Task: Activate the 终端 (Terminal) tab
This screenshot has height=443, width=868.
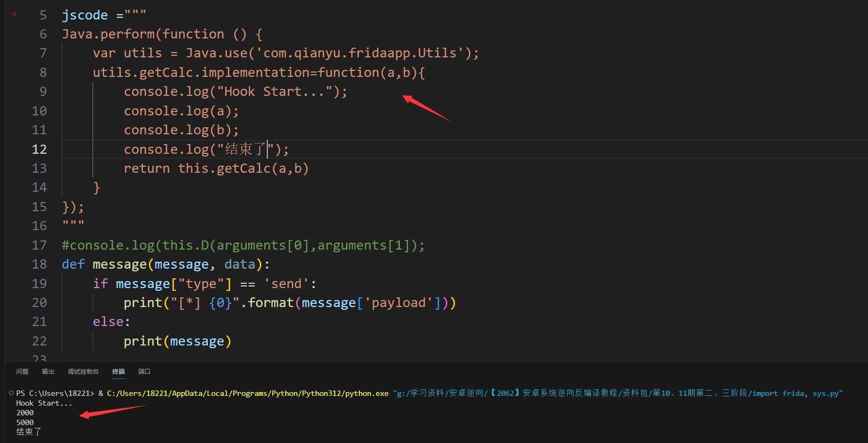Action: (x=119, y=372)
